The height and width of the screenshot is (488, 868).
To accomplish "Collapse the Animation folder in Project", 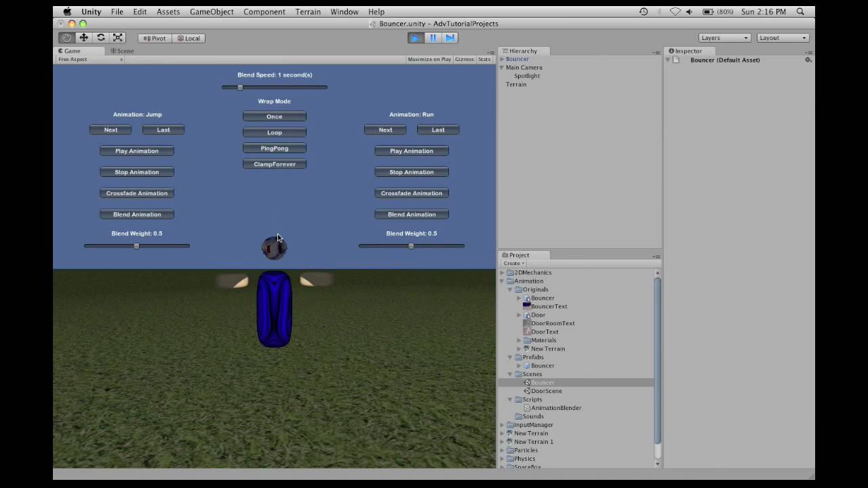I will click(x=502, y=281).
